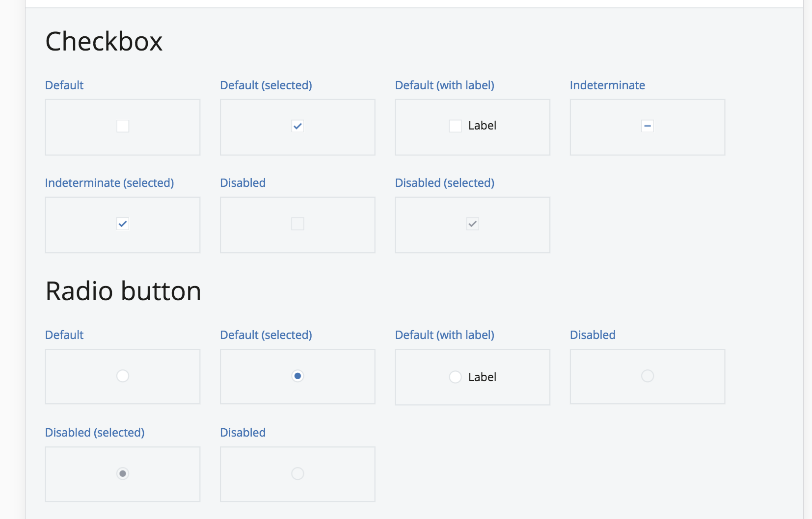Uncheck the Default (selected) checkbox
The height and width of the screenshot is (519, 812).
click(x=298, y=126)
